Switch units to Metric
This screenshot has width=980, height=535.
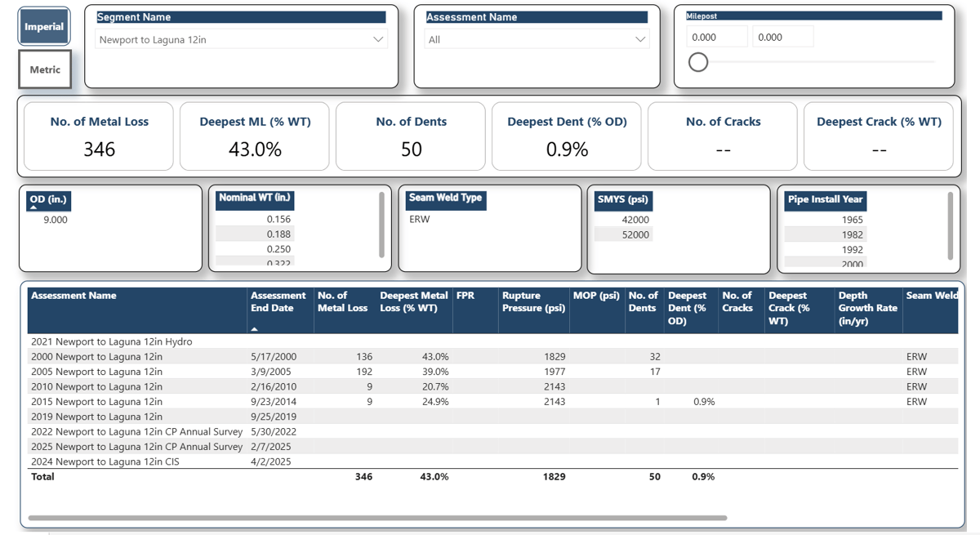[45, 69]
